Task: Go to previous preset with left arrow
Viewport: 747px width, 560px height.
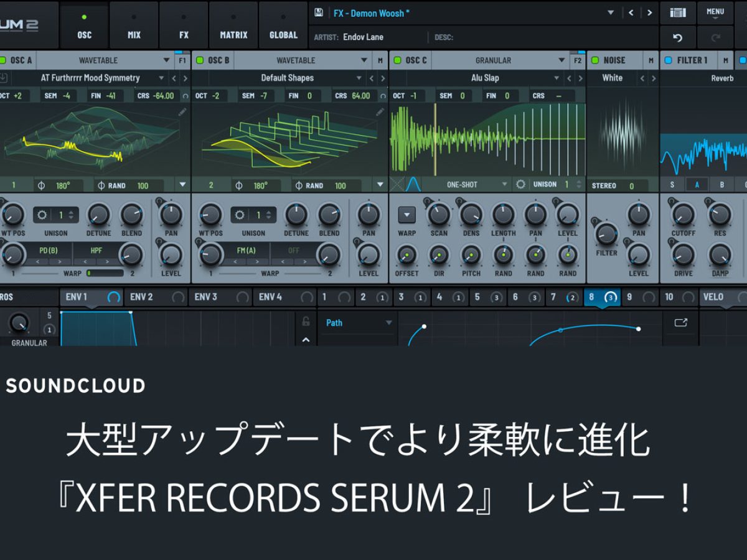Action: click(631, 12)
